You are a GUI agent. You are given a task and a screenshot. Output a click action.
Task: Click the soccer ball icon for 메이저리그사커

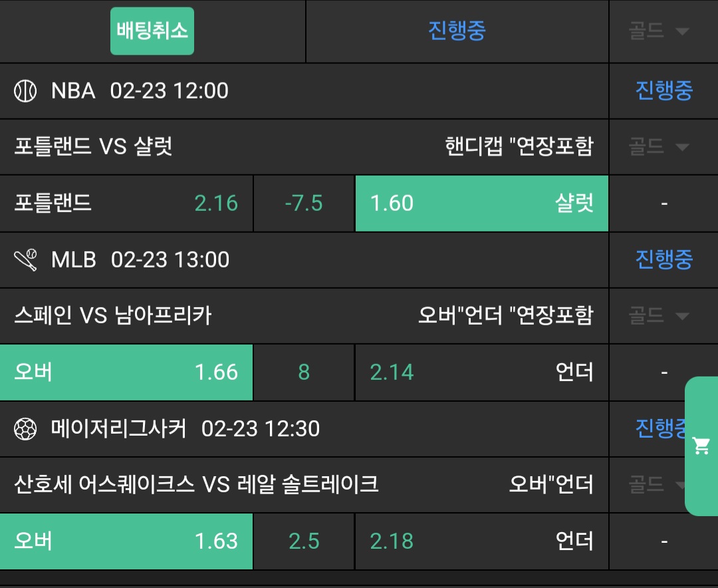pos(25,429)
